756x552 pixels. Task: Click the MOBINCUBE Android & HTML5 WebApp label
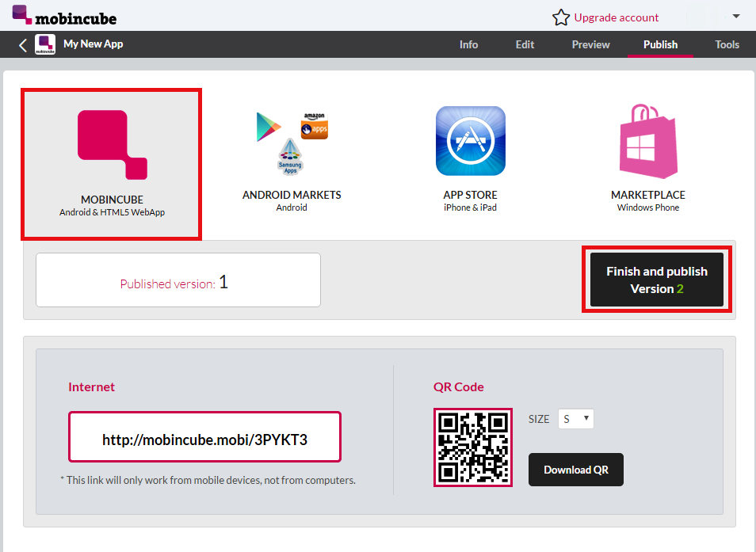tap(112, 206)
